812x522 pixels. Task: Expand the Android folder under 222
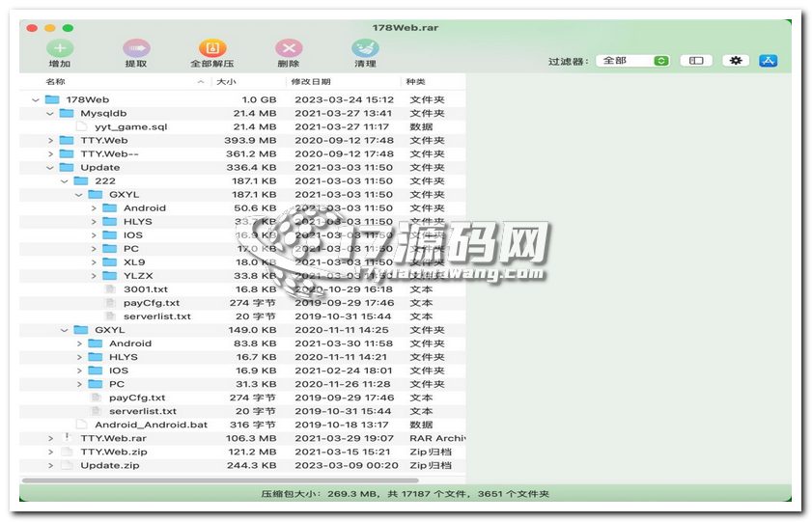click(x=94, y=207)
